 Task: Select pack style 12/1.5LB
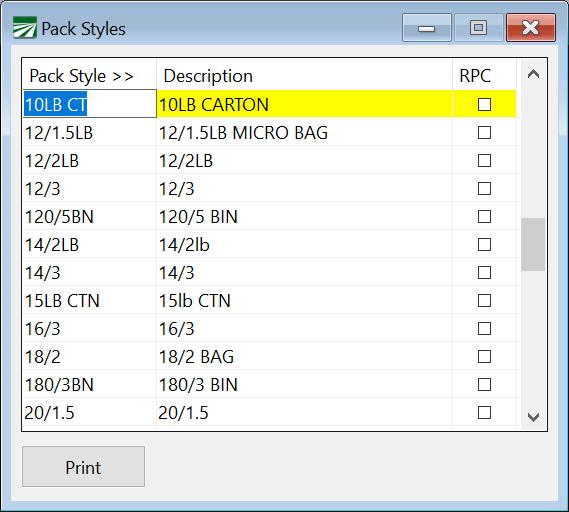click(90, 132)
